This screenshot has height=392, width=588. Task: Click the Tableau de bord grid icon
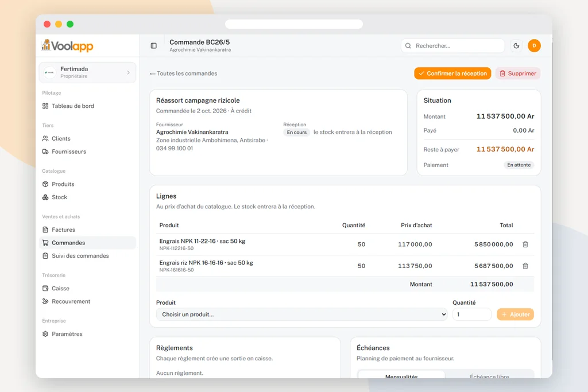click(x=45, y=106)
